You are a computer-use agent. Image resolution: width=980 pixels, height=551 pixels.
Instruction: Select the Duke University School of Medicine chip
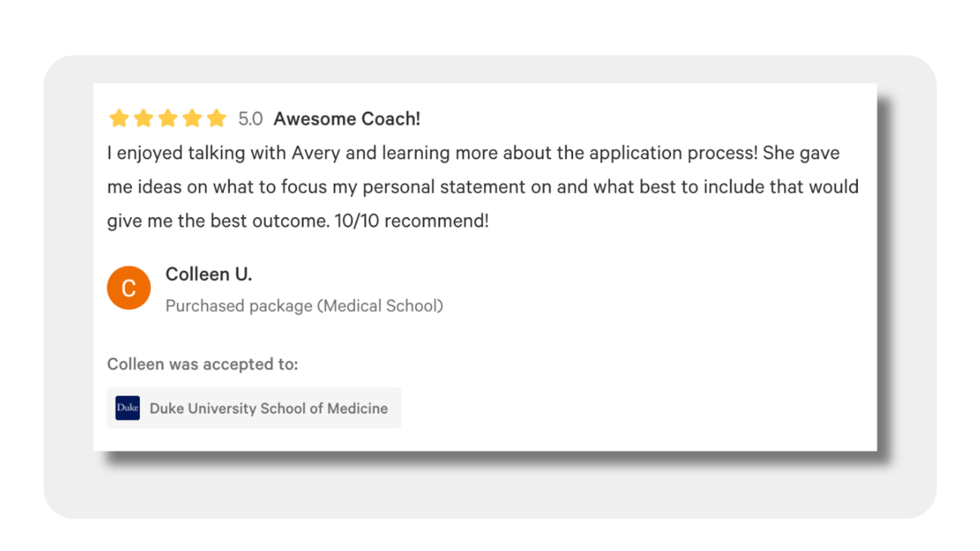[254, 408]
